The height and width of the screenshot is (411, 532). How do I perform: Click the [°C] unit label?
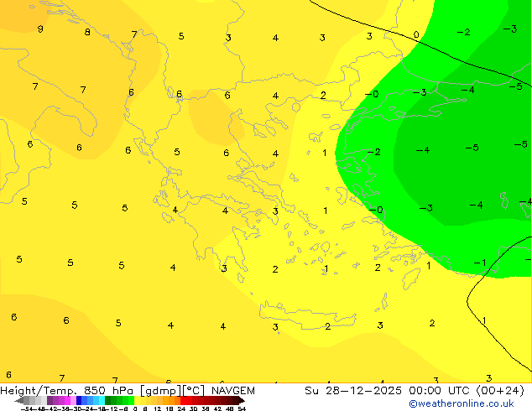point(194,391)
